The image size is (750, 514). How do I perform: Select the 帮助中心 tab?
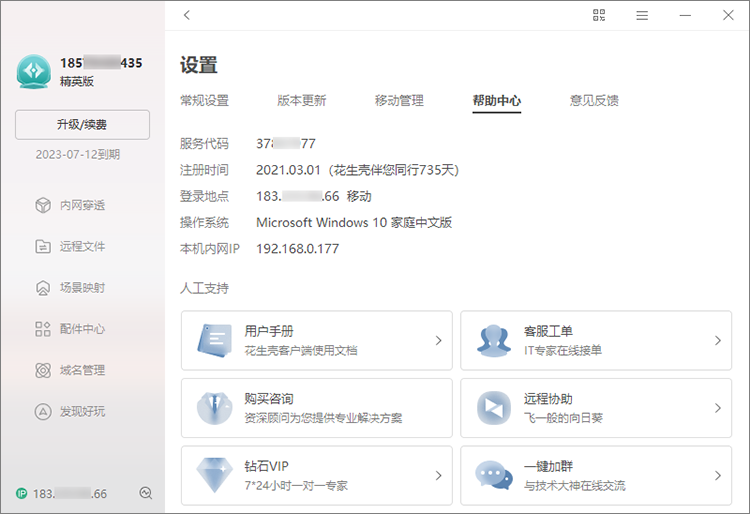click(496, 100)
